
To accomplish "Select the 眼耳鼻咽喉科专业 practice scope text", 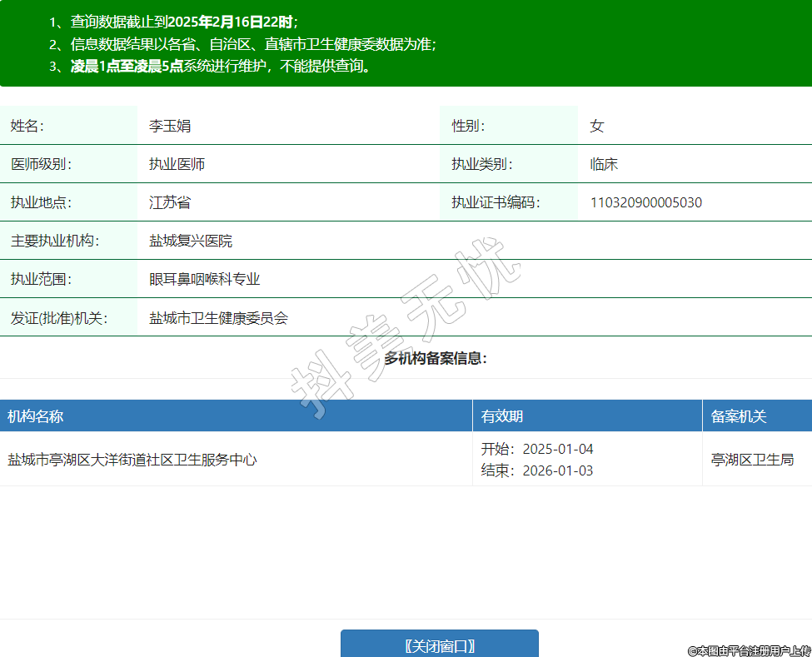I will coord(205,279).
